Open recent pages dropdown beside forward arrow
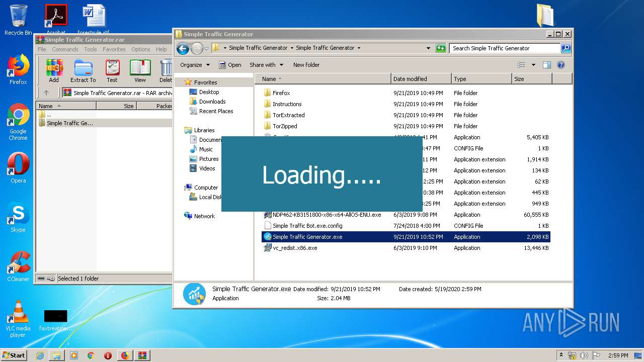 point(206,49)
